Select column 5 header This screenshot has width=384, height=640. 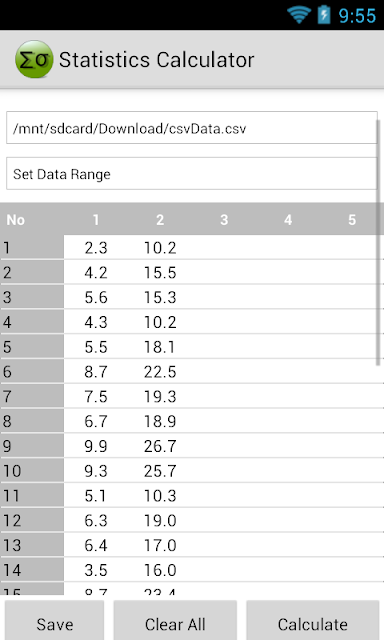pyautogui.click(x=352, y=220)
